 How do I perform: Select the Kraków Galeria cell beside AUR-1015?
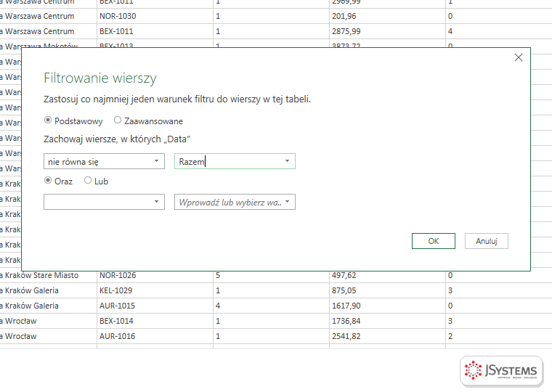tap(48, 306)
